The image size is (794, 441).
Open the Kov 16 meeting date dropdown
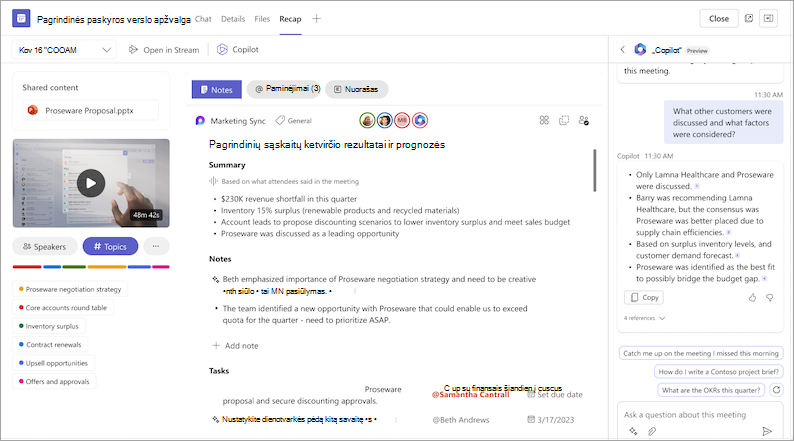click(x=64, y=50)
